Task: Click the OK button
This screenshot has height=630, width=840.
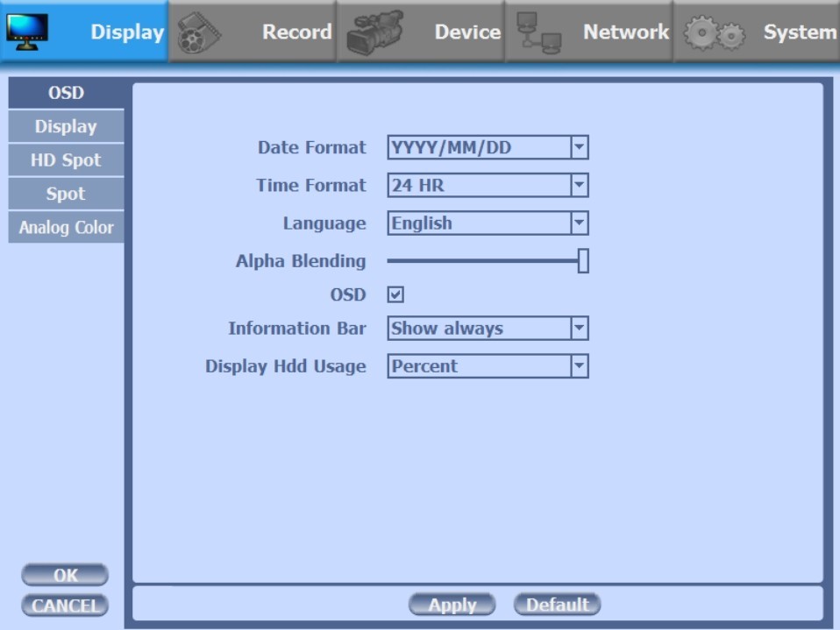Action: tap(65, 575)
